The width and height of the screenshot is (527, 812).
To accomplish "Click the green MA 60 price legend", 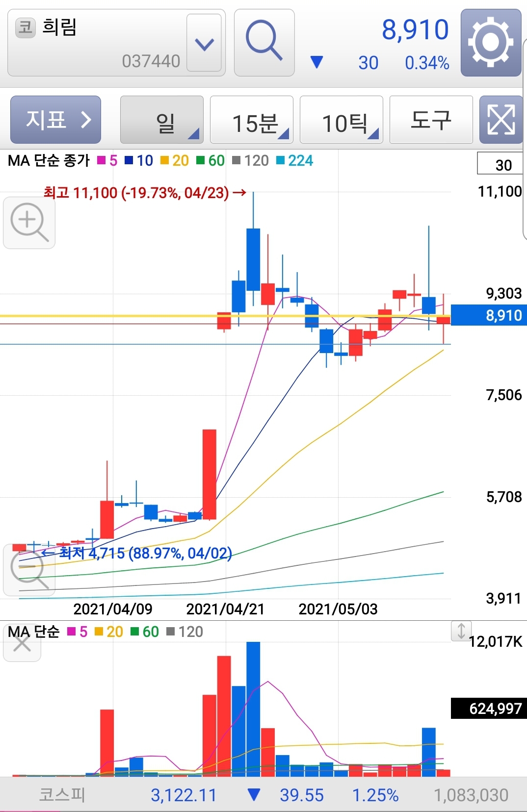I will pos(211,160).
